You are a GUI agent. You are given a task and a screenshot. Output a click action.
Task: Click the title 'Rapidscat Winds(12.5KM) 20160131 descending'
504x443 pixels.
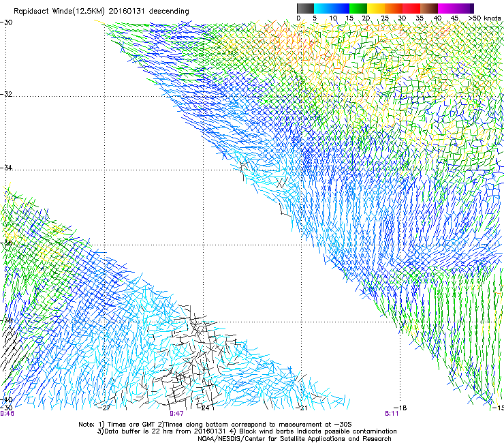[x=101, y=12]
